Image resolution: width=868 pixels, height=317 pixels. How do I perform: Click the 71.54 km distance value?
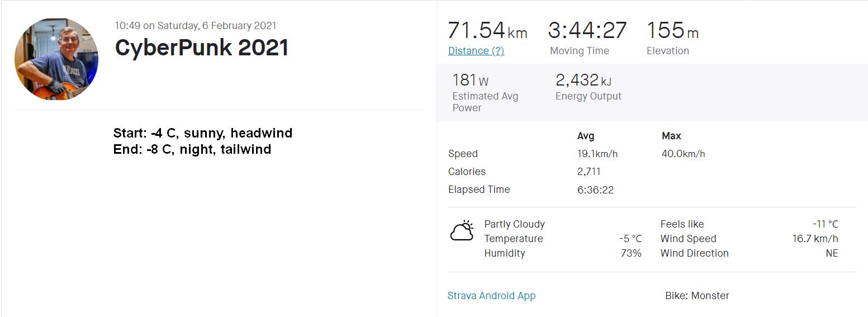(x=487, y=31)
